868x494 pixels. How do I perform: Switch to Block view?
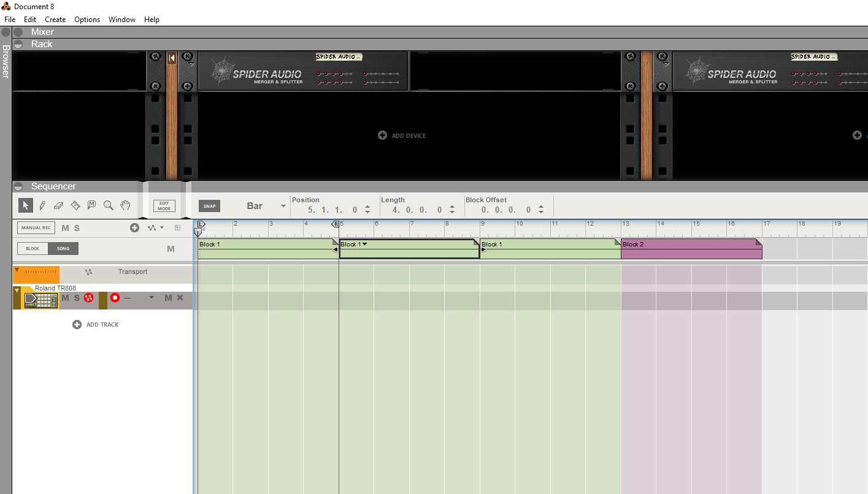[33, 249]
